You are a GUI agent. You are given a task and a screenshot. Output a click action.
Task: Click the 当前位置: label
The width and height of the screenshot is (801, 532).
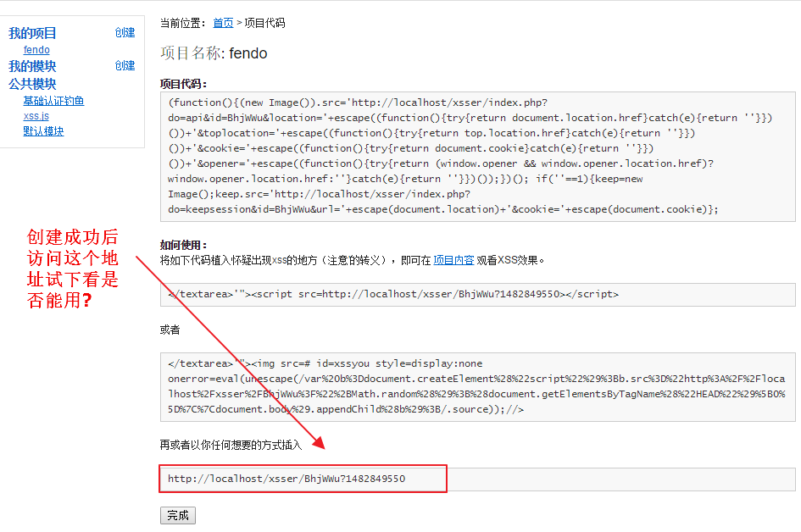coord(182,23)
